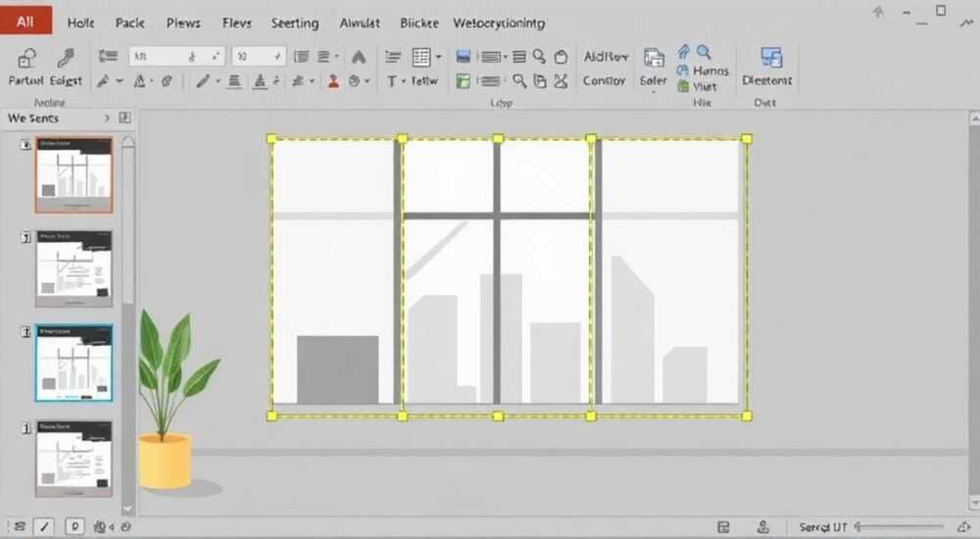Expand the table grid dropdown arrow
The width and height of the screenshot is (980, 539).
(439, 57)
